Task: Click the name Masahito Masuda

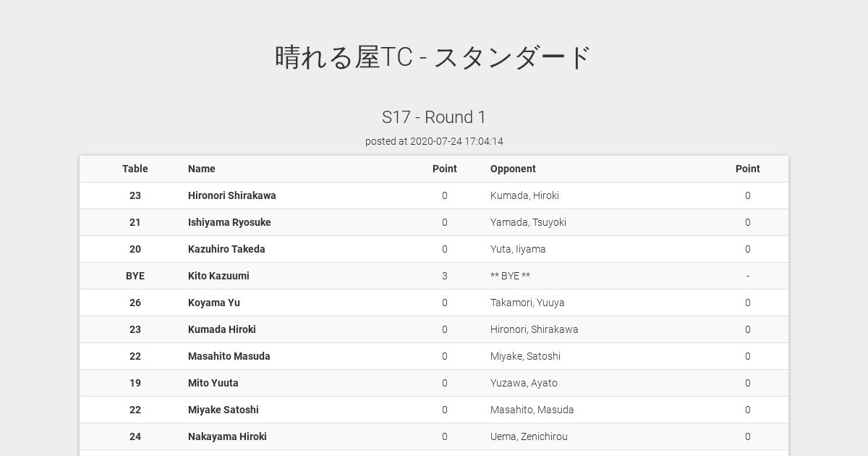Action: click(229, 356)
